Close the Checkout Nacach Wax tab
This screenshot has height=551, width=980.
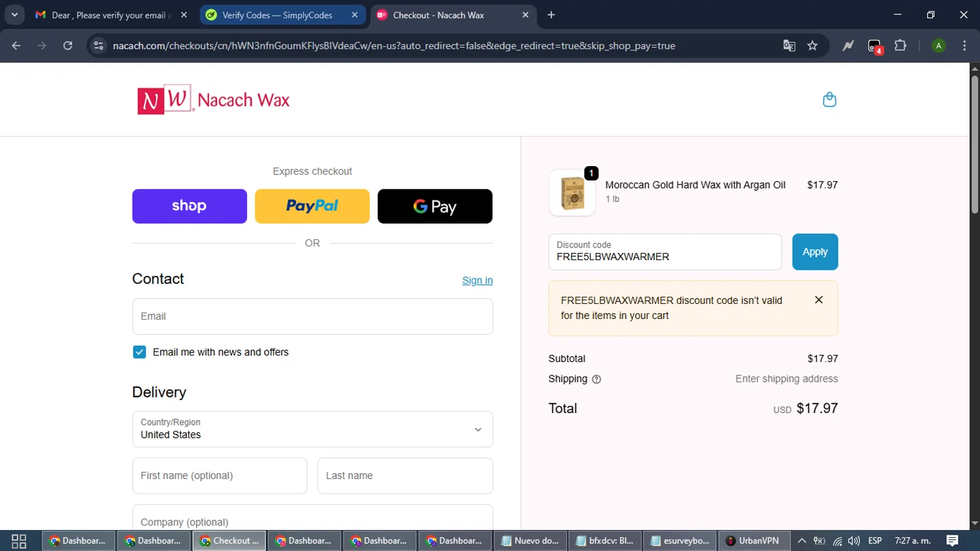coord(525,15)
